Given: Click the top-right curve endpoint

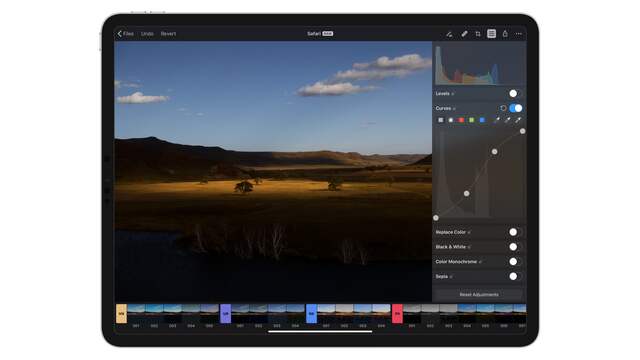Looking at the screenshot, I should (x=522, y=131).
